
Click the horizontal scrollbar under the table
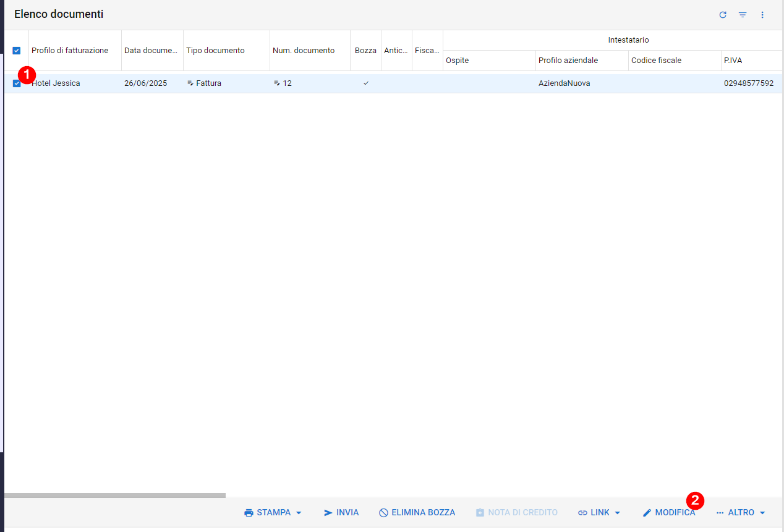[115, 496]
